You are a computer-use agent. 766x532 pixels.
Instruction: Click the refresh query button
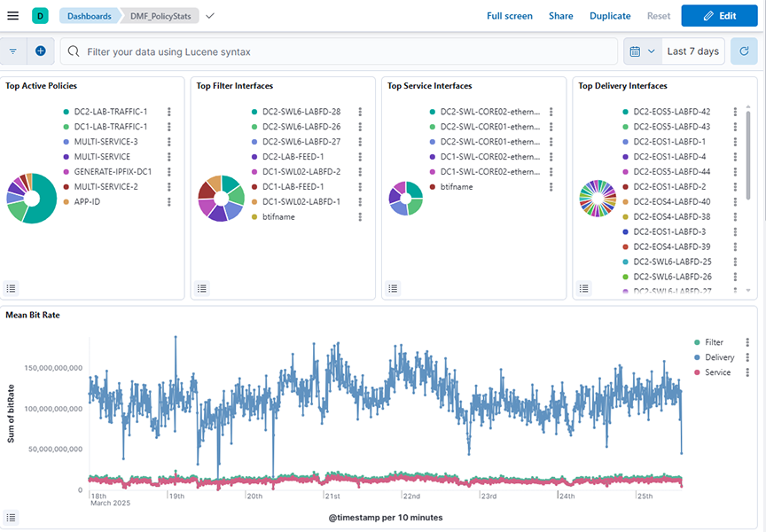(744, 51)
